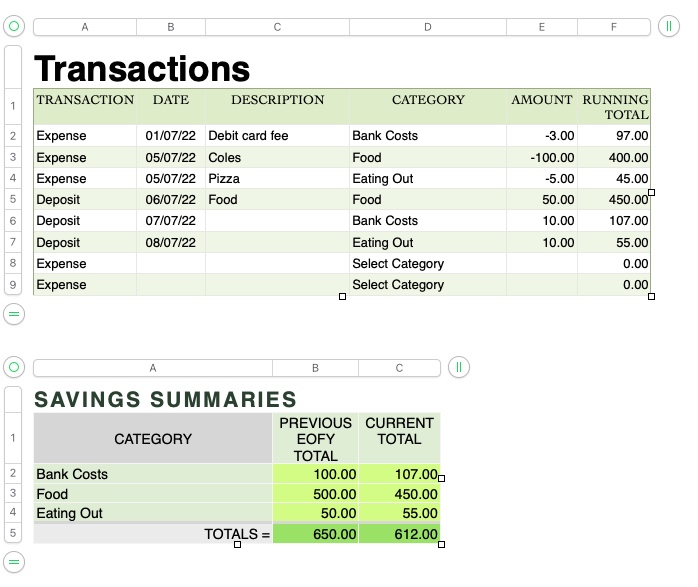Select running total cell '97.00'
Image resolution: width=698 pixels, height=587 pixels.
[x=614, y=136]
